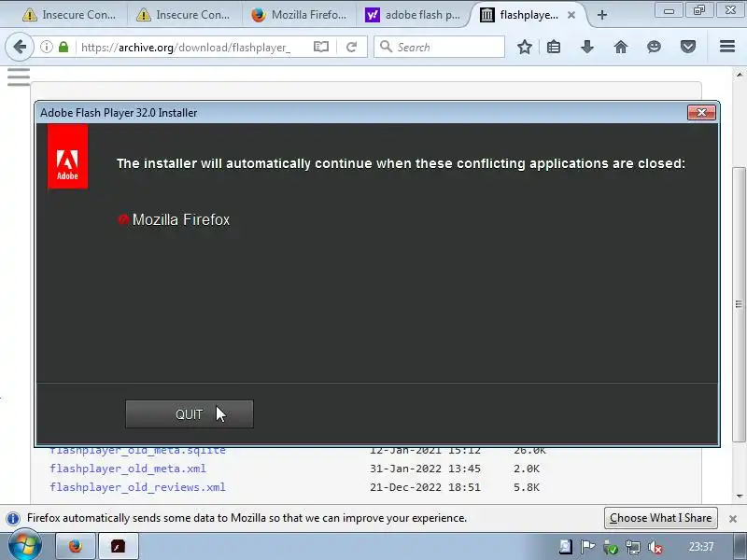
Task: Click Choose What I Share button
Action: pos(661,518)
